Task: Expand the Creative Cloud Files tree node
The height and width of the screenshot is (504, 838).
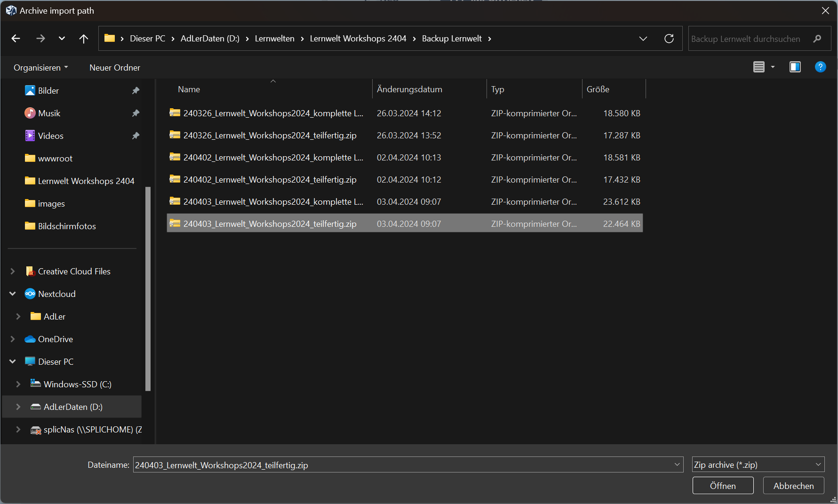Action: click(13, 272)
